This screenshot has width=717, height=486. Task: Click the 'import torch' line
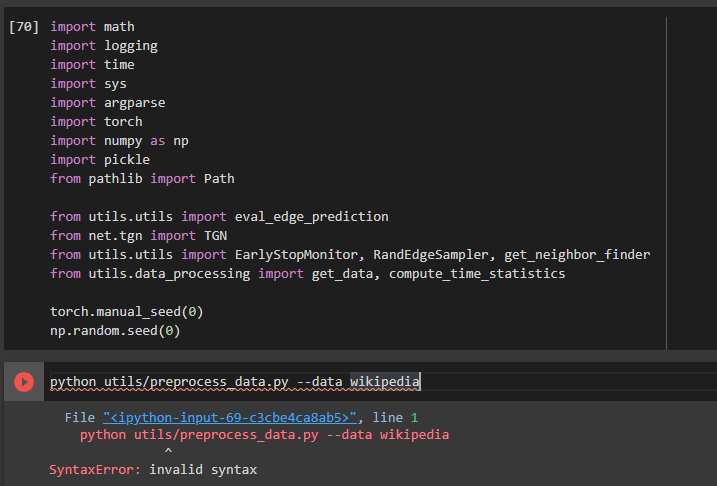click(x=96, y=122)
